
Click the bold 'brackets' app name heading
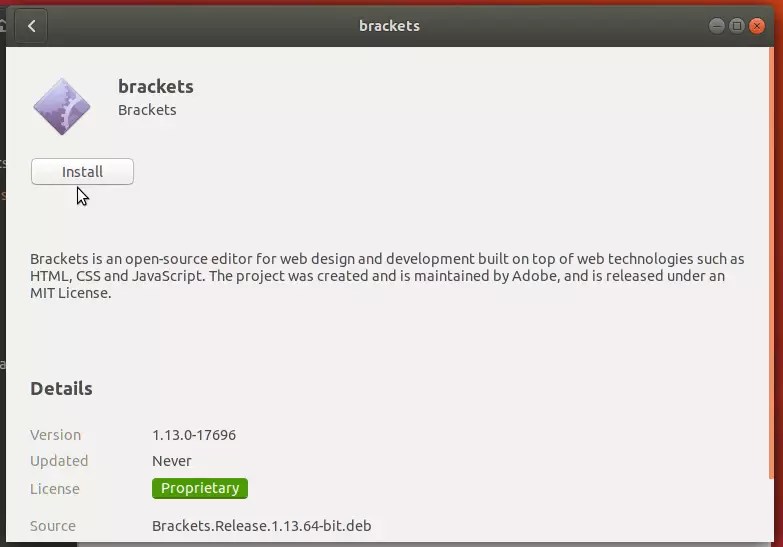(x=156, y=86)
